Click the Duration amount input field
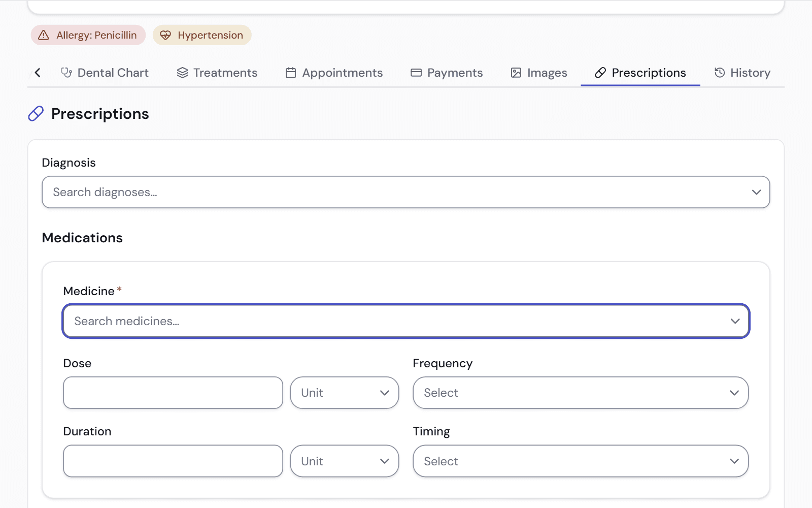 [173, 461]
